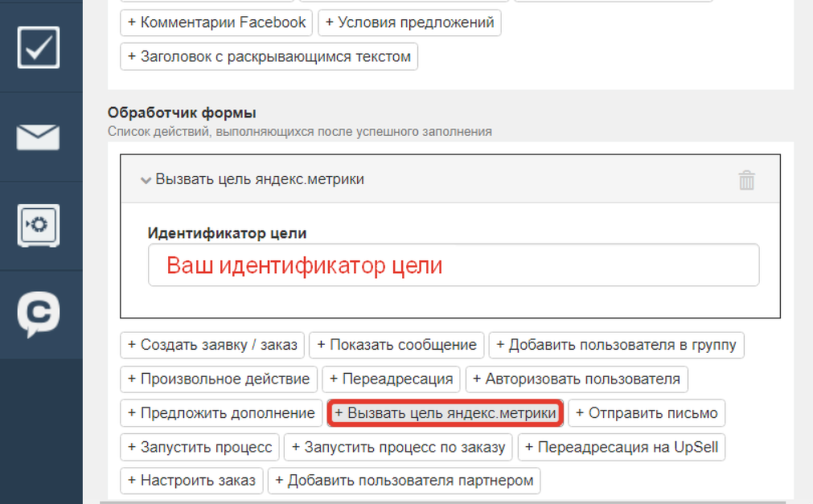
Task: Add "Условия предложений" block
Action: tap(409, 23)
